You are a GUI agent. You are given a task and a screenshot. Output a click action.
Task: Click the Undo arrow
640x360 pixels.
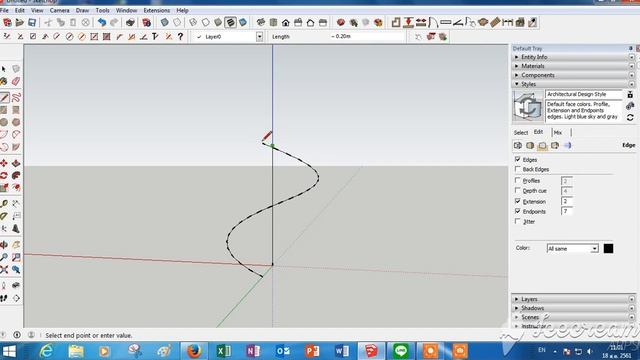click(x=102, y=22)
